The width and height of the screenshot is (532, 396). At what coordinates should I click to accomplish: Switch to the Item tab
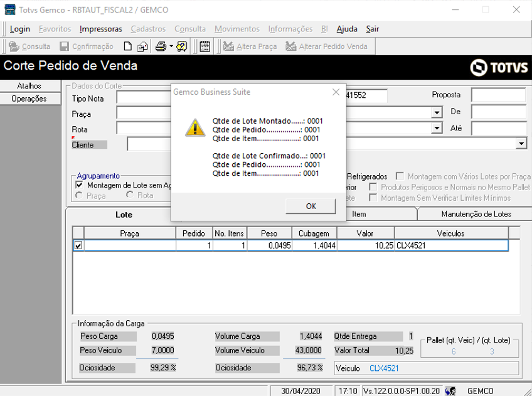[359, 214]
